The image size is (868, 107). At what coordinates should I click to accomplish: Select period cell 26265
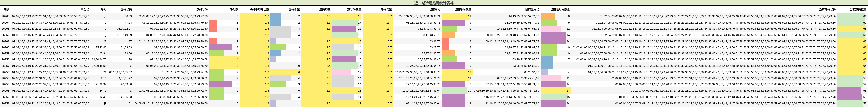pyautogui.click(x=5, y=16)
